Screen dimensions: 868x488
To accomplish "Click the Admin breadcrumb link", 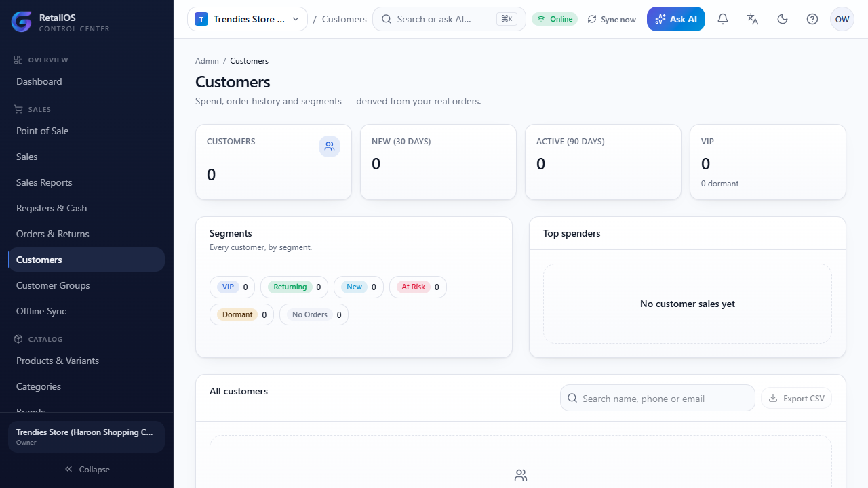I will coord(207,61).
